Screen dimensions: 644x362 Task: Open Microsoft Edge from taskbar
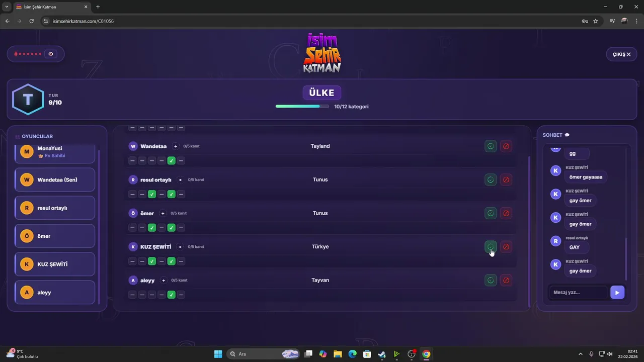tap(352, 354)
